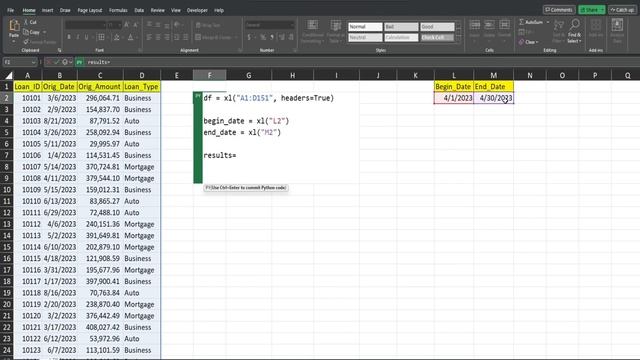The width and height of the screenshot is (640, 360).
Task: Click the Delete cells icon
Action: point(489,25)
